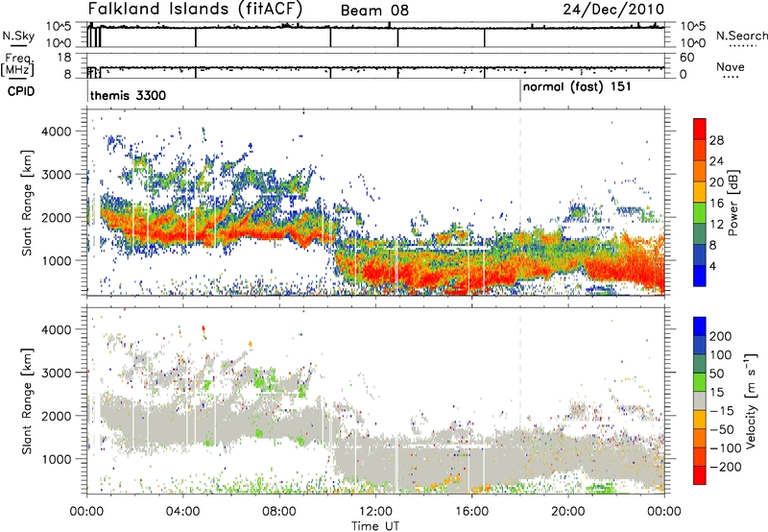Select the "20:00" time axis label
Screen dimensions: 768x532
point(567,512)
